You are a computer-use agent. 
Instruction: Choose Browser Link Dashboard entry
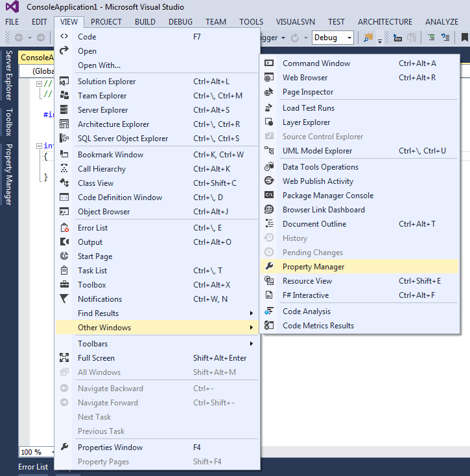tap(360, 209)
